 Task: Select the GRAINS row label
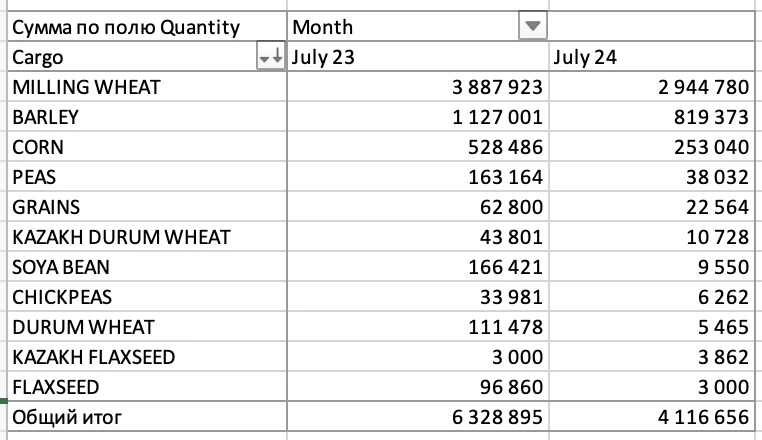tap(46, 208)
